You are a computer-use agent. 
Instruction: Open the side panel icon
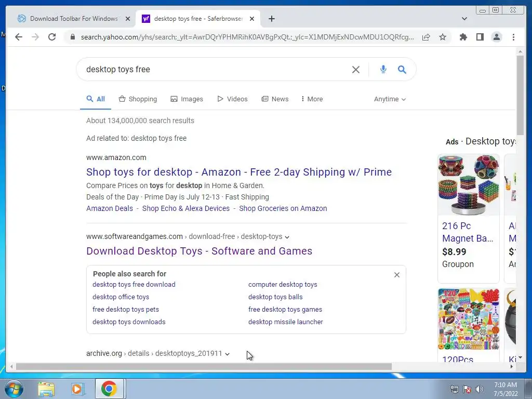(x=480, y=37)
